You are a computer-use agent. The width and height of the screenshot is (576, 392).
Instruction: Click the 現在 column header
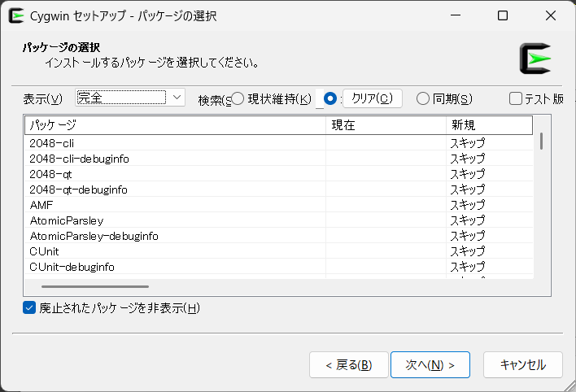pyautogui.click(x=386, y=125)
